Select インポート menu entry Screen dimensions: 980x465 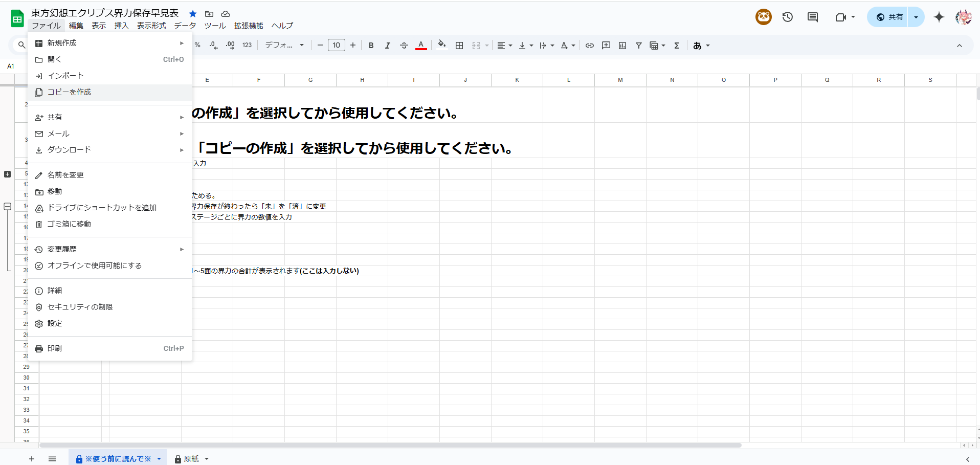pos(110,76)
